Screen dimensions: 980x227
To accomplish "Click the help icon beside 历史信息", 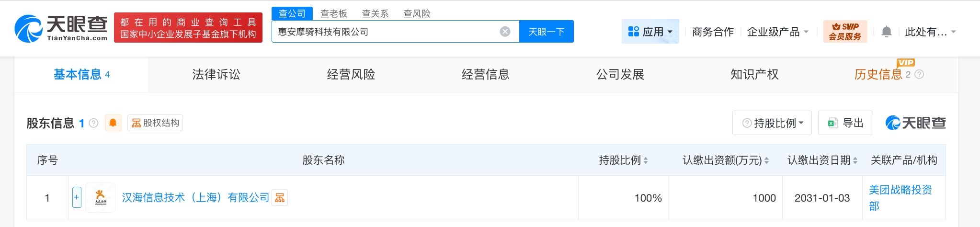I will pyautogui.click(x=919, y=74).
